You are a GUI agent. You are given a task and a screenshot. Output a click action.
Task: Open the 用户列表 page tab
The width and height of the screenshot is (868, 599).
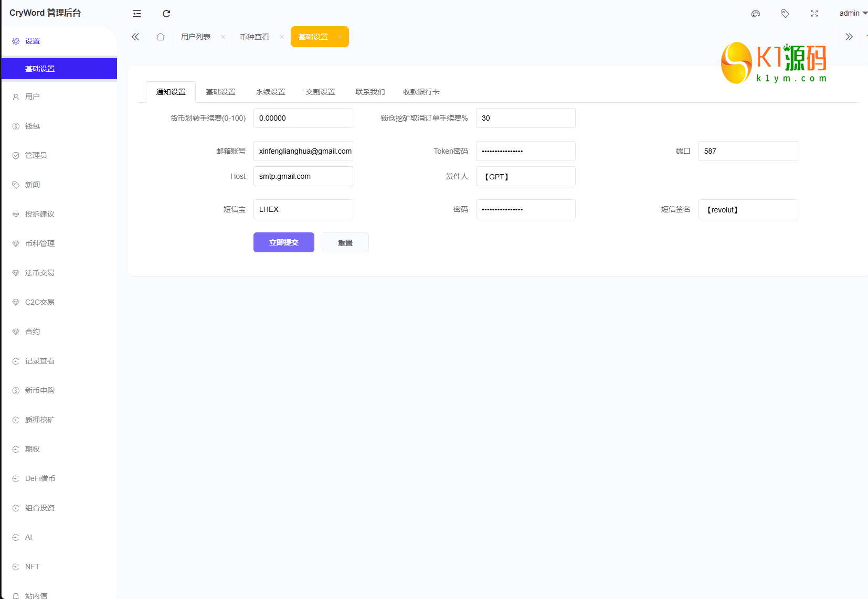pos(196,37)
